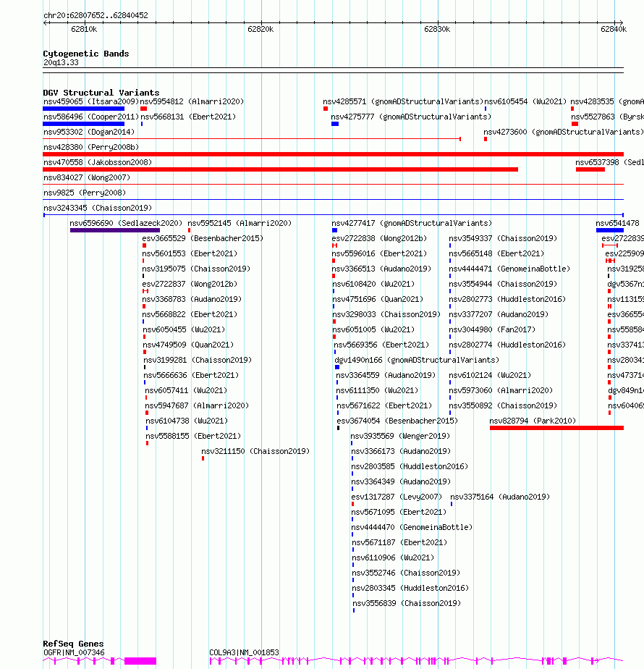
Task: Open the COL9A3|NM_001853 gene label
Action: pyautogui.click(x=244, y=653)
